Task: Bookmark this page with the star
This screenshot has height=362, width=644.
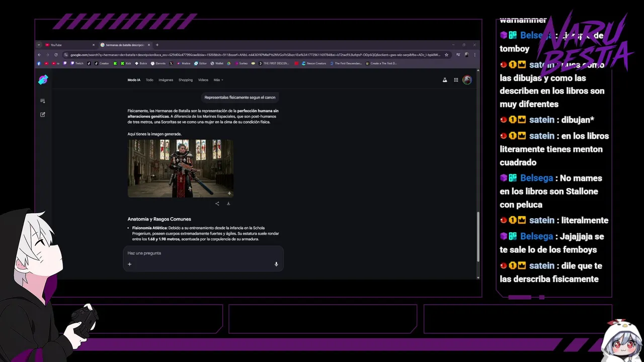Action: [x=446, y=55]
